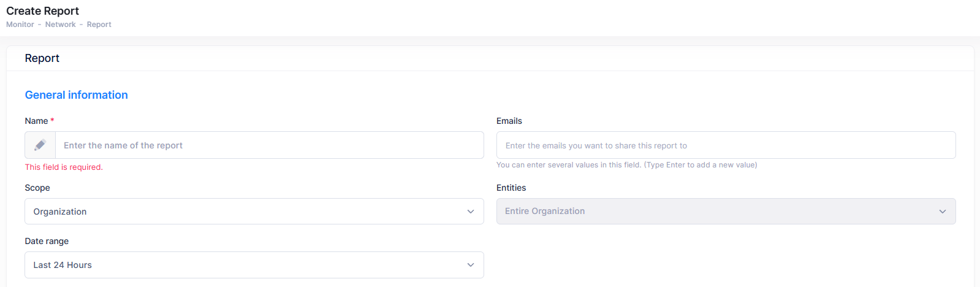Screen dimensions: 980x287
Task: Click the Scope label text
Action: point(37,188)
